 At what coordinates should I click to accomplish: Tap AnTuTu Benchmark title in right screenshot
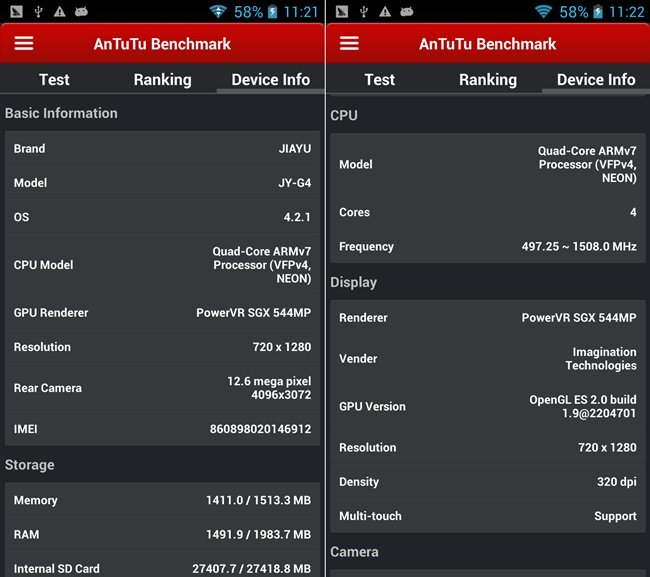[488, 44]
